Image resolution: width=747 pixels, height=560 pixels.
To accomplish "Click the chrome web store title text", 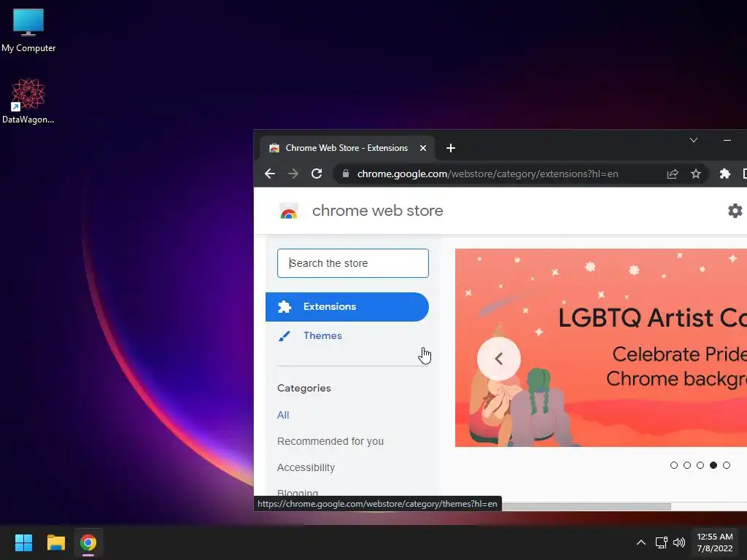I will (377, 211).
